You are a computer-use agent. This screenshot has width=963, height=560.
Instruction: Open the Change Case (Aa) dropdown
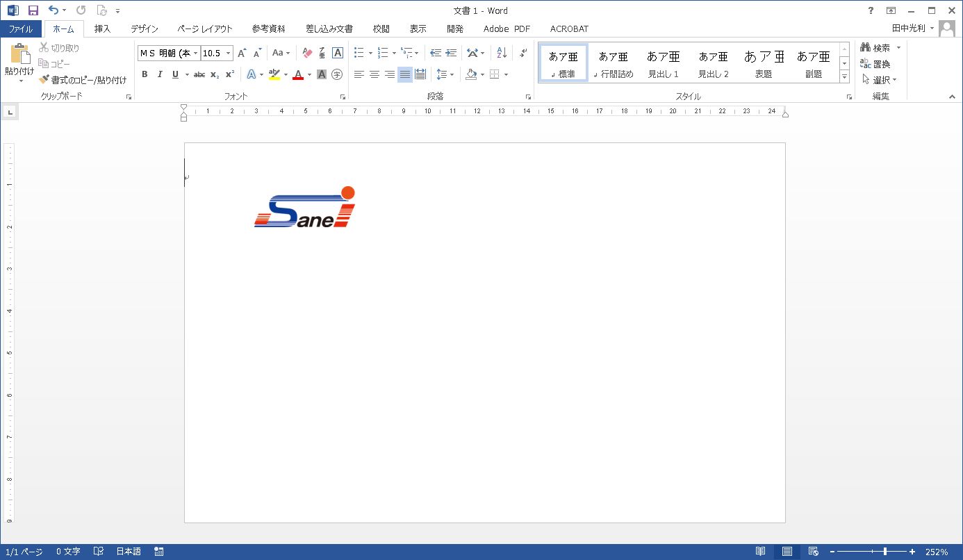click(x=281, y=53)
